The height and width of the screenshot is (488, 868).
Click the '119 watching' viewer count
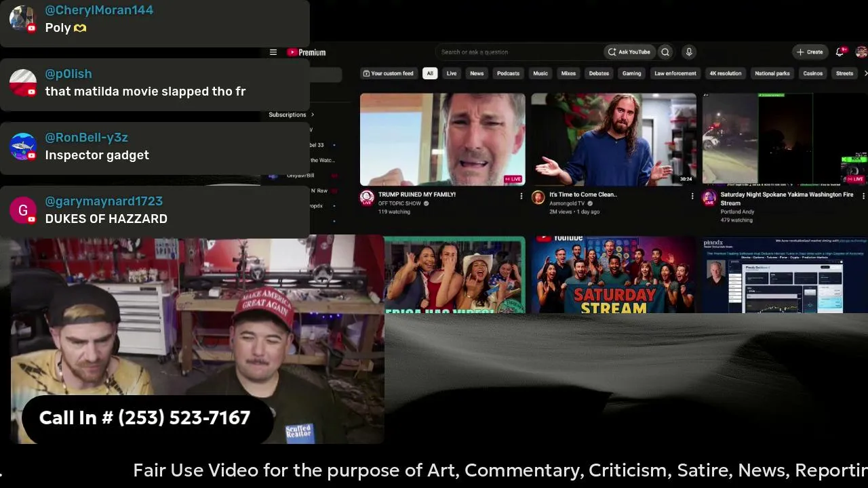pos(394,211)
